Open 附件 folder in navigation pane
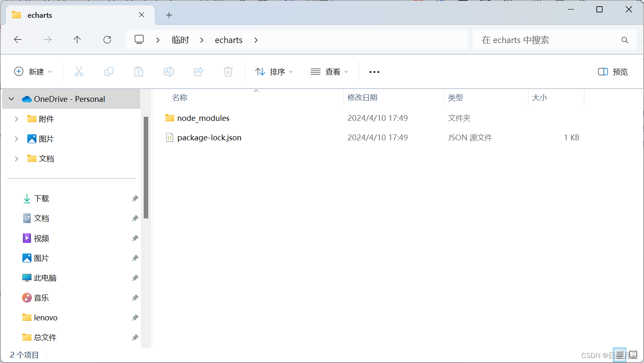 click(x=46, y=119)
